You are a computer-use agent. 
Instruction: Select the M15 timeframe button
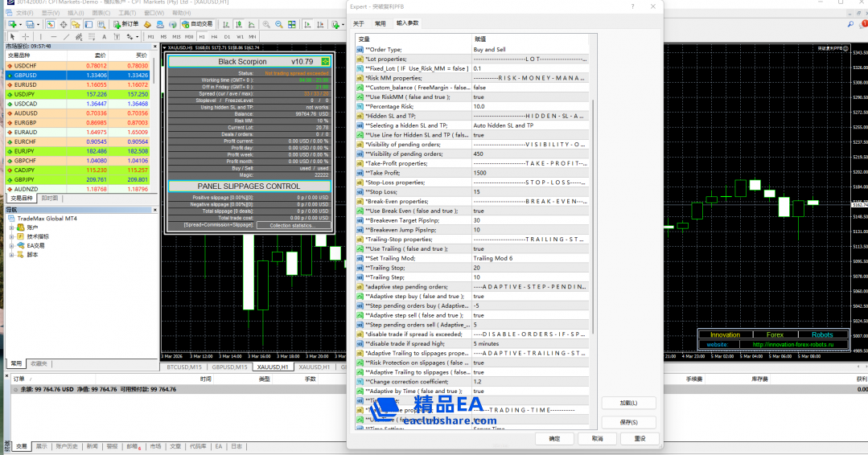point(176,37)
